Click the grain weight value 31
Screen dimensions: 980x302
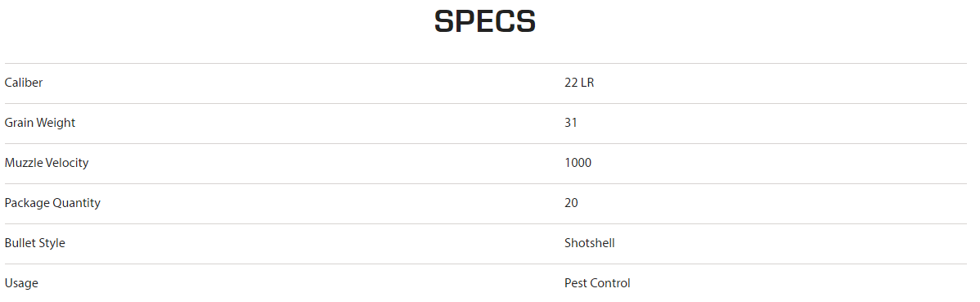point(571,123)
